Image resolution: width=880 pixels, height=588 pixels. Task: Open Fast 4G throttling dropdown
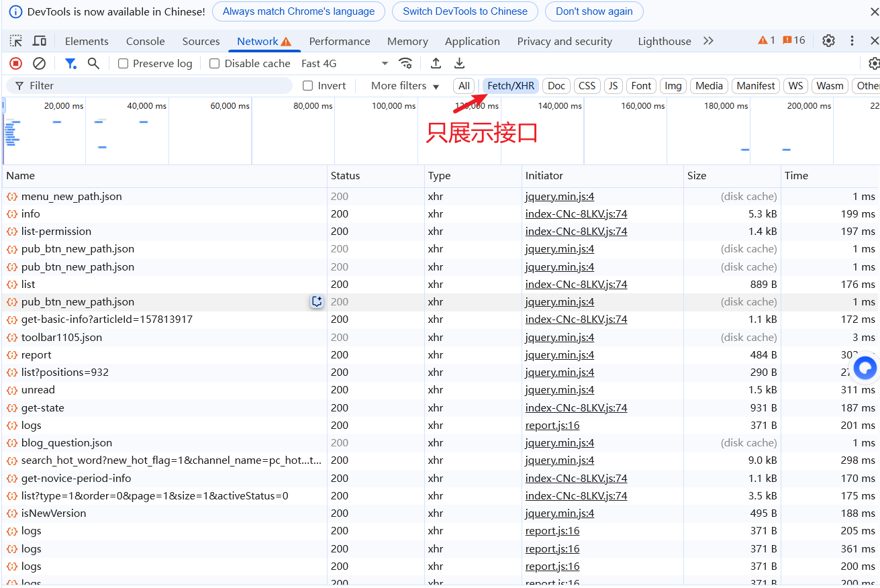point(345,64)
